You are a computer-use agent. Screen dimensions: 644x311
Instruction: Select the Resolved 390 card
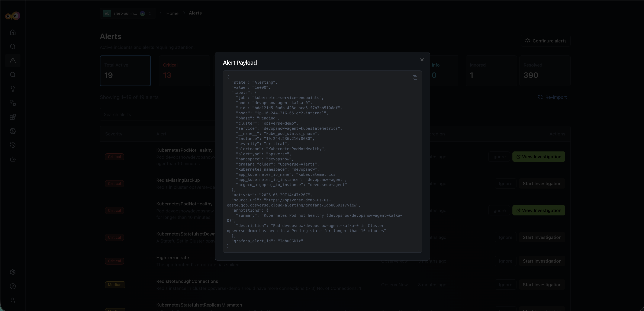(x=545, y=71)
